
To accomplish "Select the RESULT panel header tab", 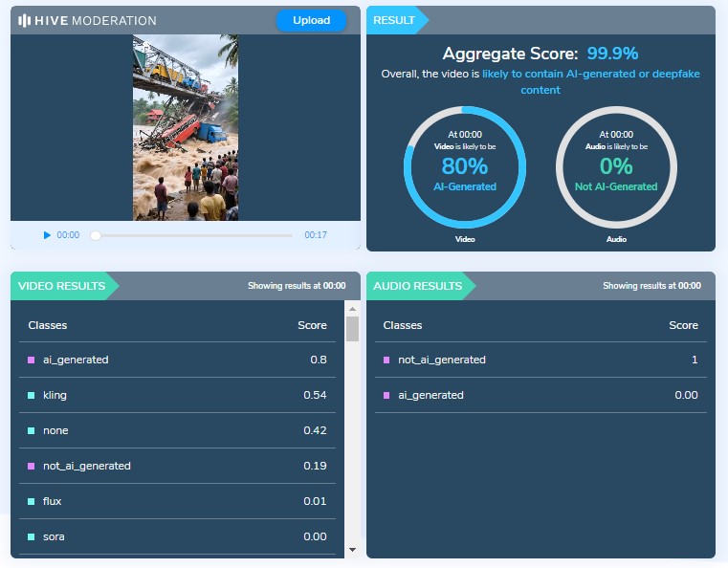I will 393,20.
